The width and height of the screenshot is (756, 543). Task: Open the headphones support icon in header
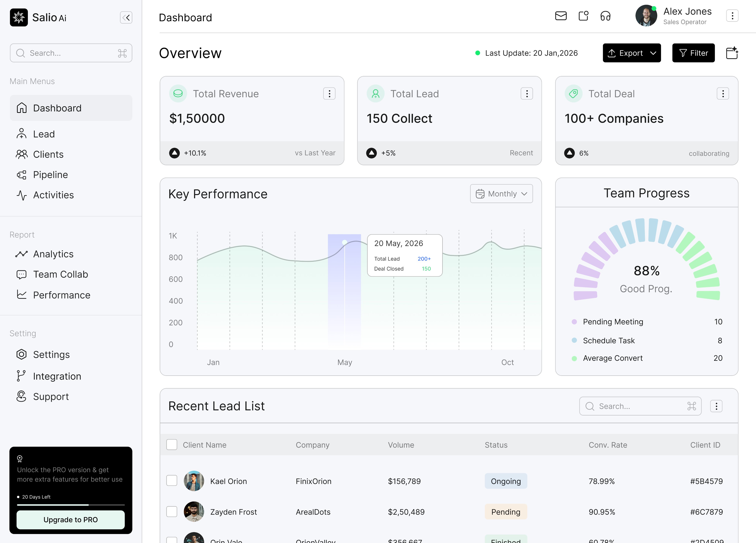click(605, 16)
